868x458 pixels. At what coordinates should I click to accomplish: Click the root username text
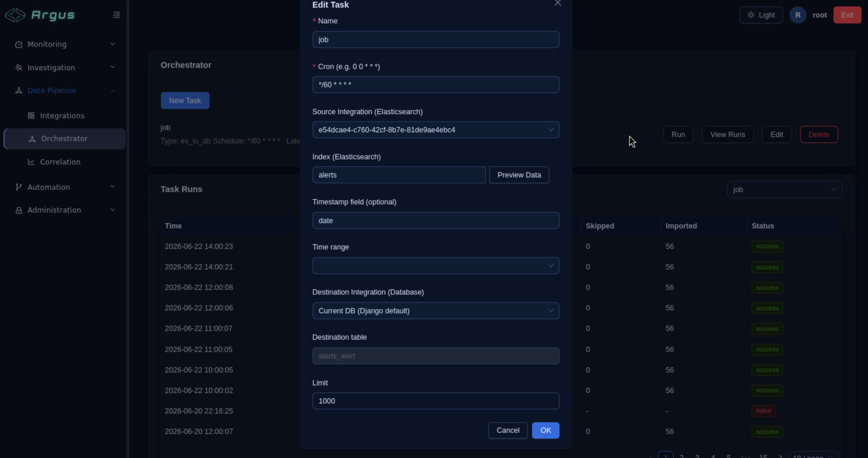[819, 15]
